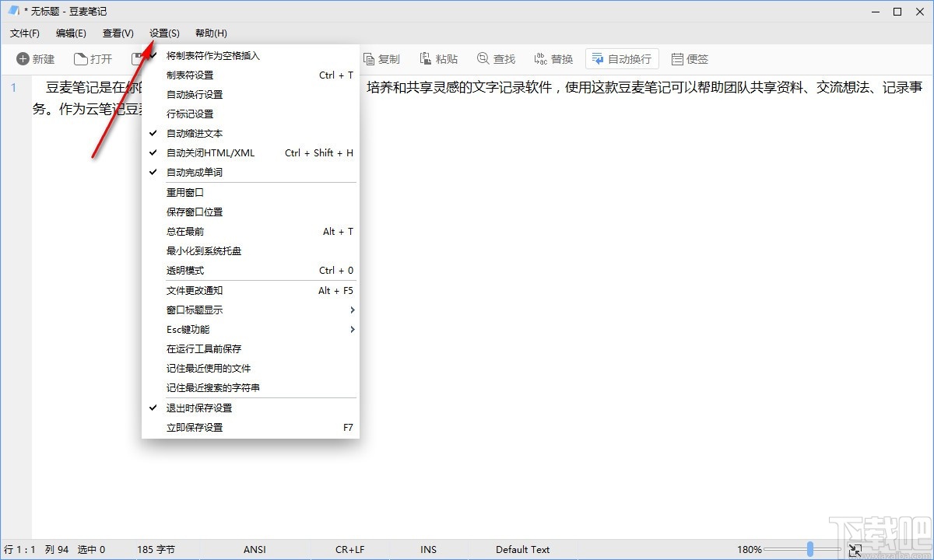Adjust the 180% zoom slider

click(x=809, y=549)
